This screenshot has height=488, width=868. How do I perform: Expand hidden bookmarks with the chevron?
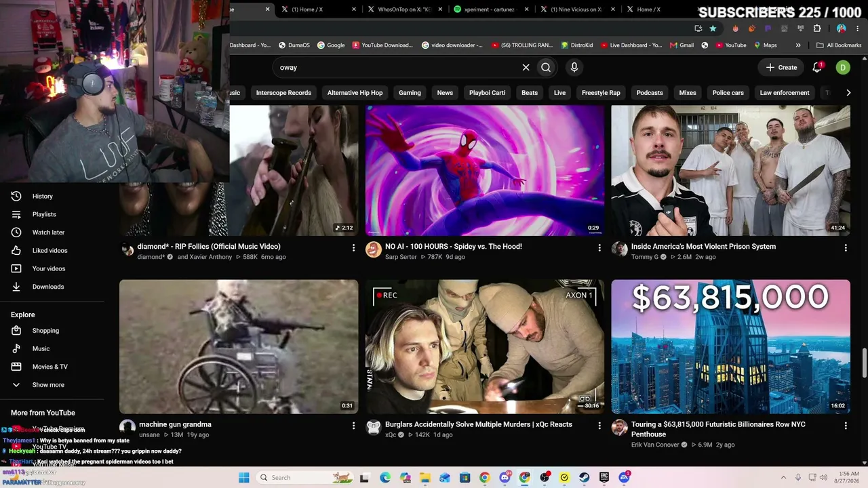(x=798, y=45)
